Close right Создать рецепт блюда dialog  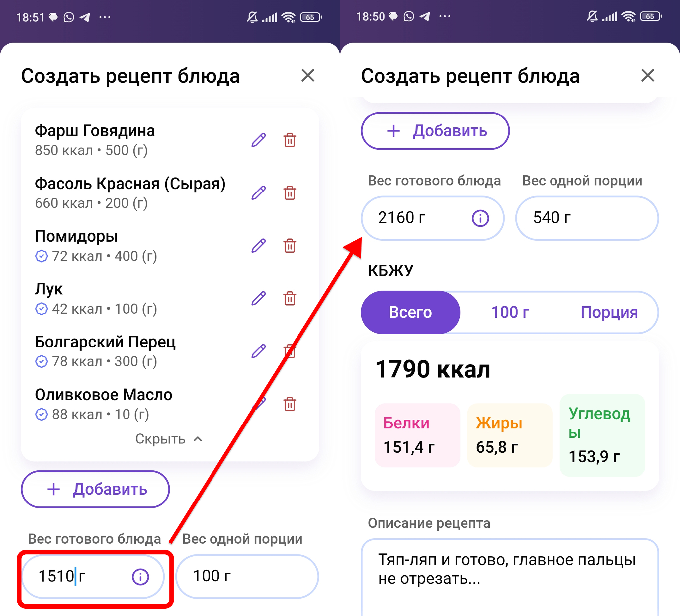[647, 75]
